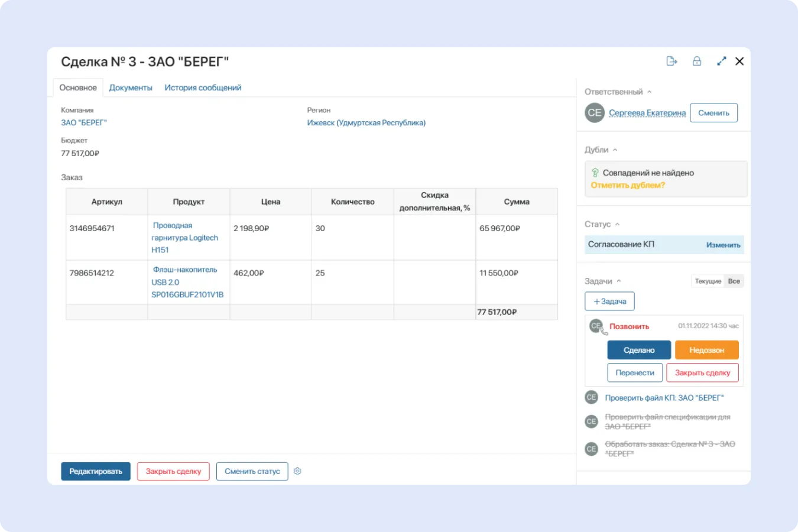Collapse the Задачи section
The image size is (798, 532).
[x=620, y=281]
